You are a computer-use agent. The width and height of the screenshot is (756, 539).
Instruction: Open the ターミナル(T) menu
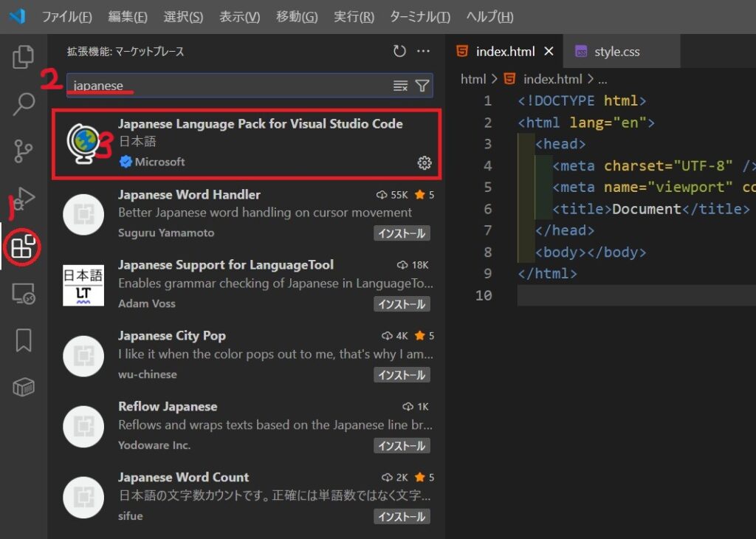[x=420, y=17]
